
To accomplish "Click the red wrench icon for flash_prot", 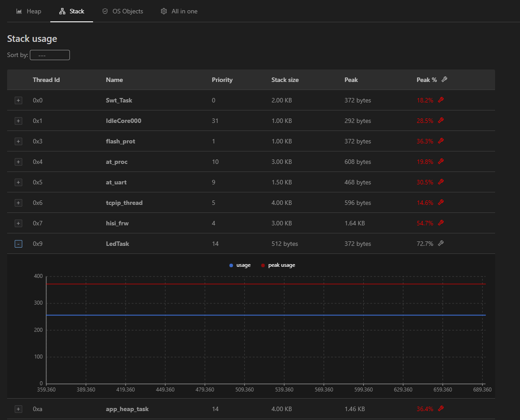I will point(441,141).
